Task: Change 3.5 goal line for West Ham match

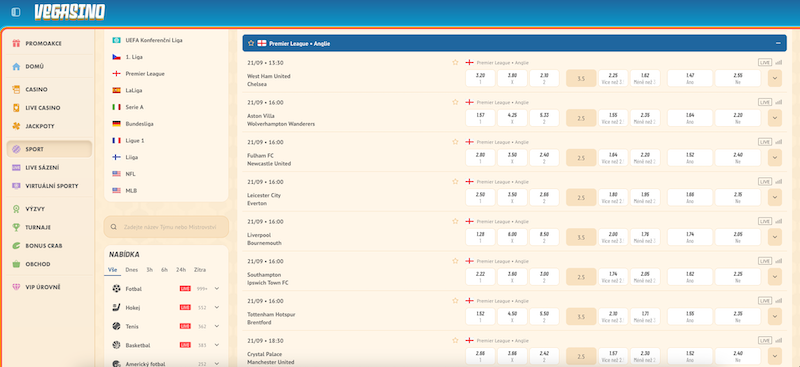Action: tap(581, 79)
